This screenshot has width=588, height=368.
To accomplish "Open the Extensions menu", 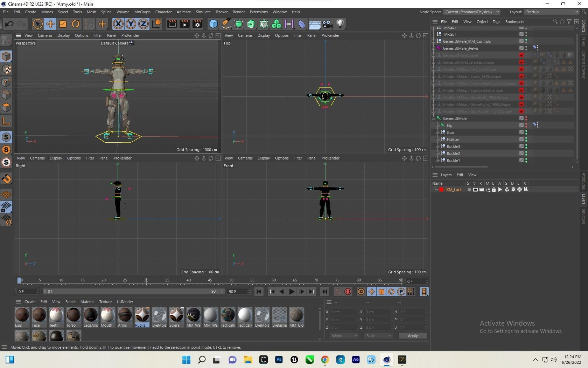I will point(259,12).
